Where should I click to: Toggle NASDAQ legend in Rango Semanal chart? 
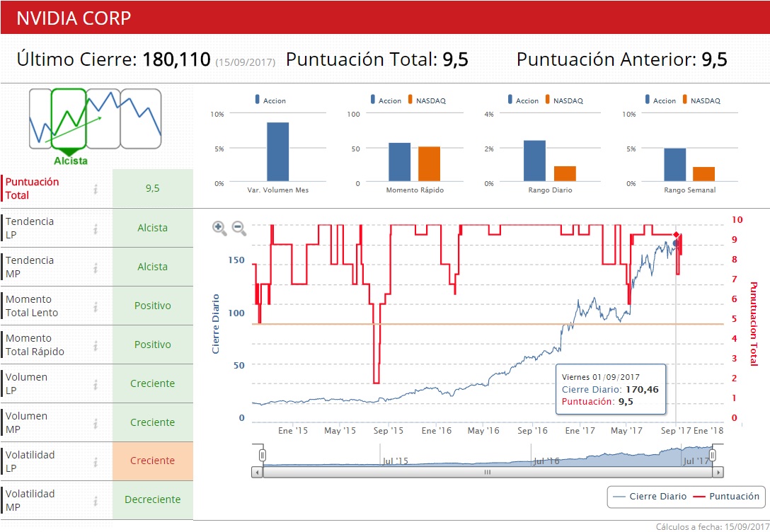click(701, 100)
